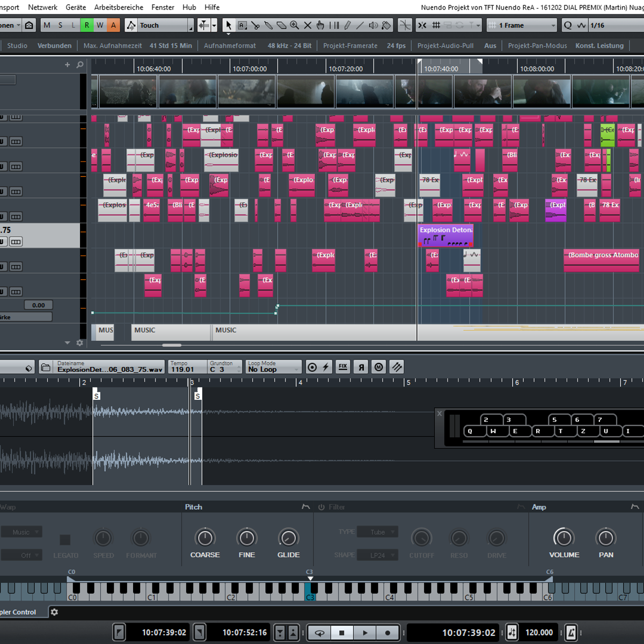Open sampler control settings gear

[x=54, y=612]
